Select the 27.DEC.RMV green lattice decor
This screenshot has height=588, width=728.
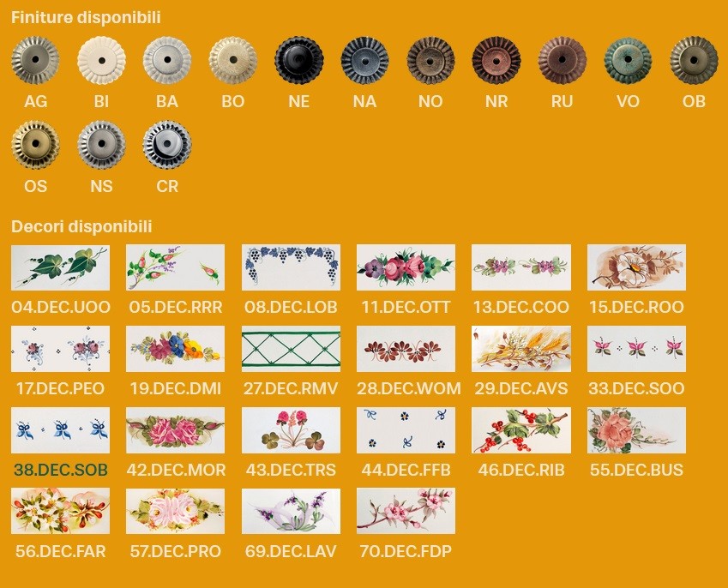(291, 349)
